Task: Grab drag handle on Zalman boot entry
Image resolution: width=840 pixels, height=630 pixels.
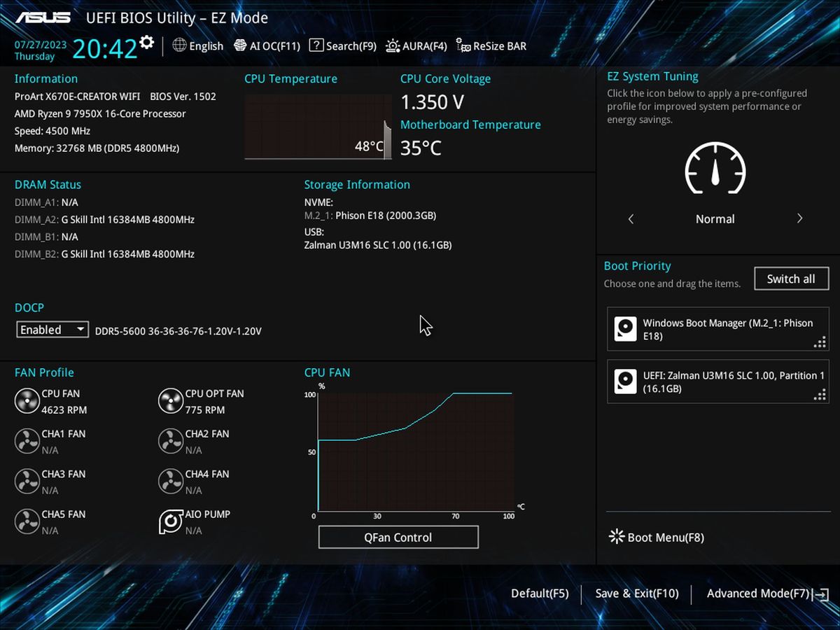Action: coord(820,395)
